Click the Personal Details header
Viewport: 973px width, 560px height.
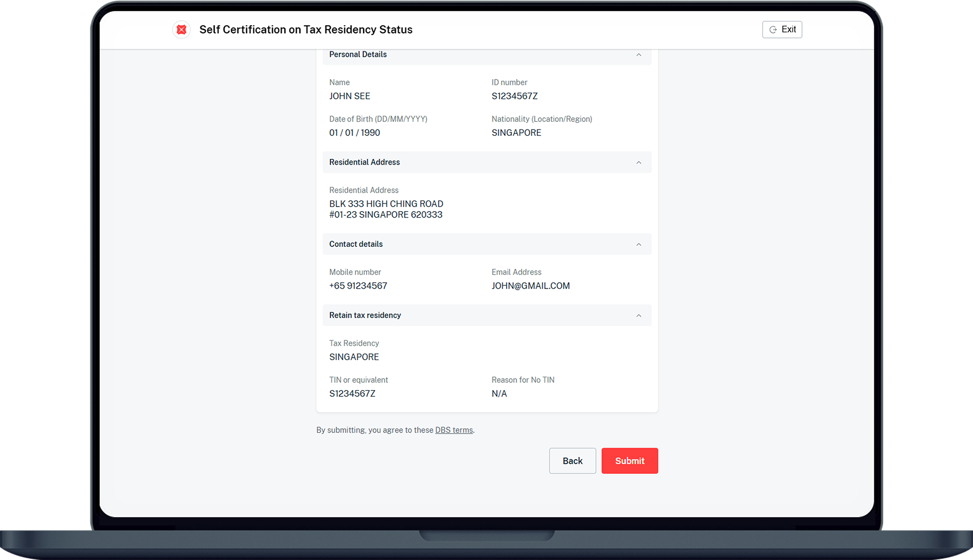pyautogui.click(x=358, y=55)
